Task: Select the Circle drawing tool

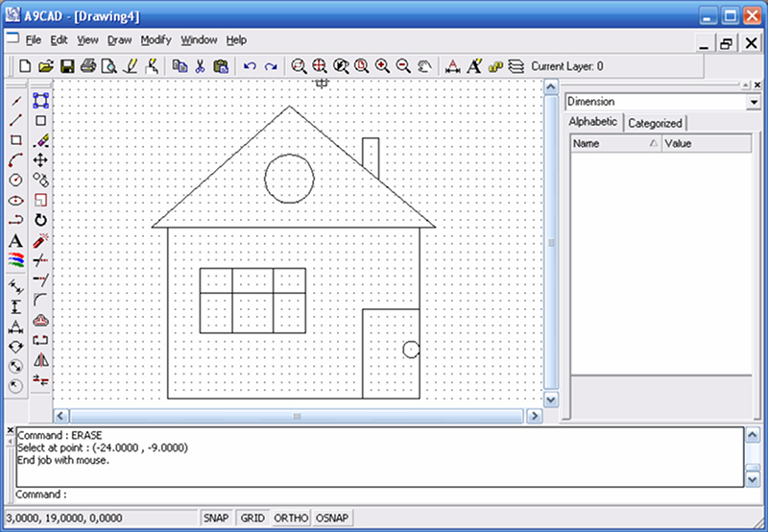Action: tap(15, 180)
